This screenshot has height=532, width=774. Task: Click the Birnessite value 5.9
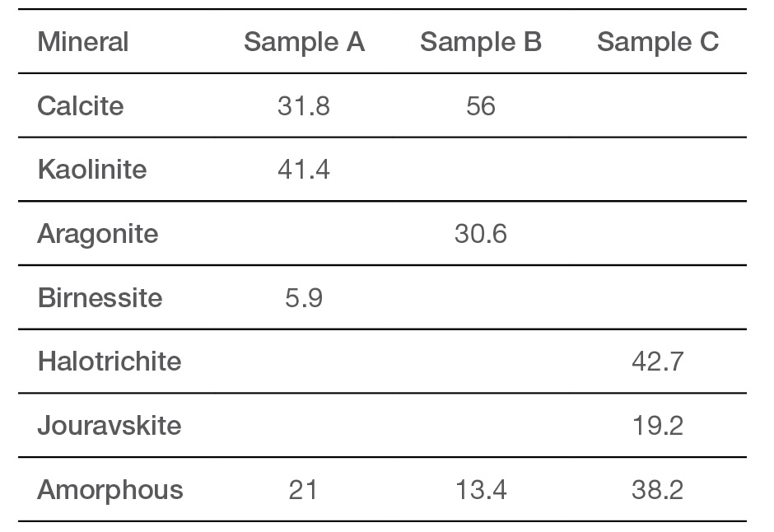(x=304, y=297)
